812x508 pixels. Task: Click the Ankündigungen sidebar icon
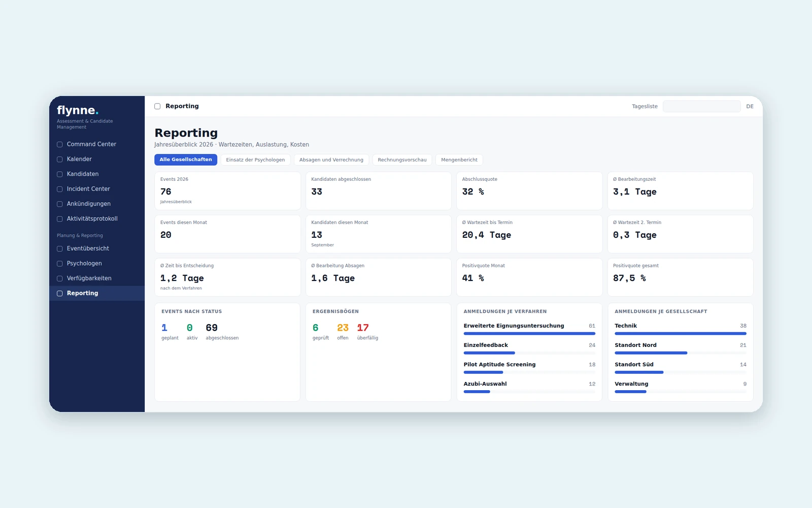(59, 204)
